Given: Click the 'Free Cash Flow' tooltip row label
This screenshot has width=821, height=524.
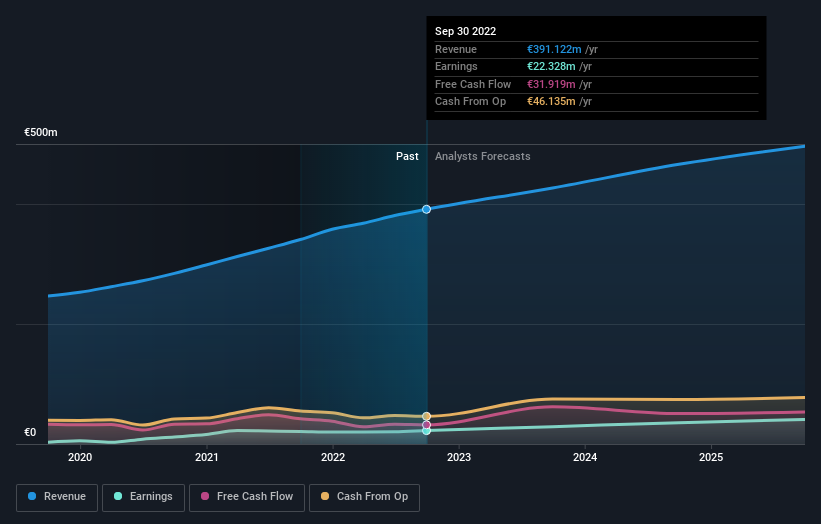Looking at the screenshot, I should pos(473,84).
